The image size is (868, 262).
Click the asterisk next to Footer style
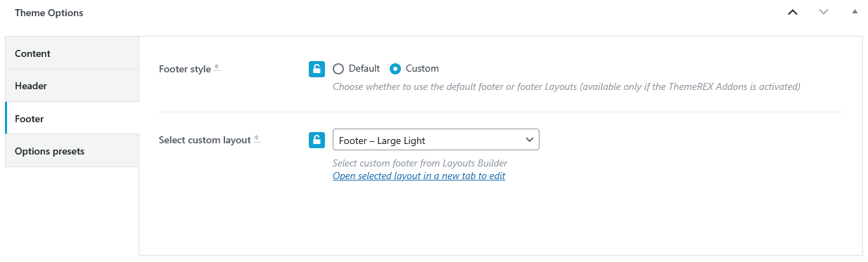[217, 67]
